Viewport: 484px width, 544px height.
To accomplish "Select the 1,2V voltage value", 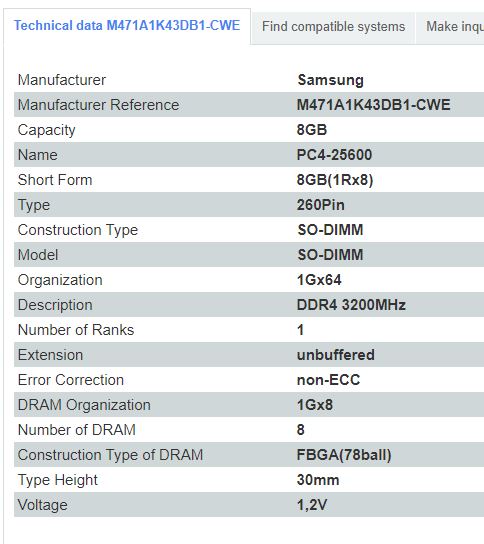I will coord(312,504).
